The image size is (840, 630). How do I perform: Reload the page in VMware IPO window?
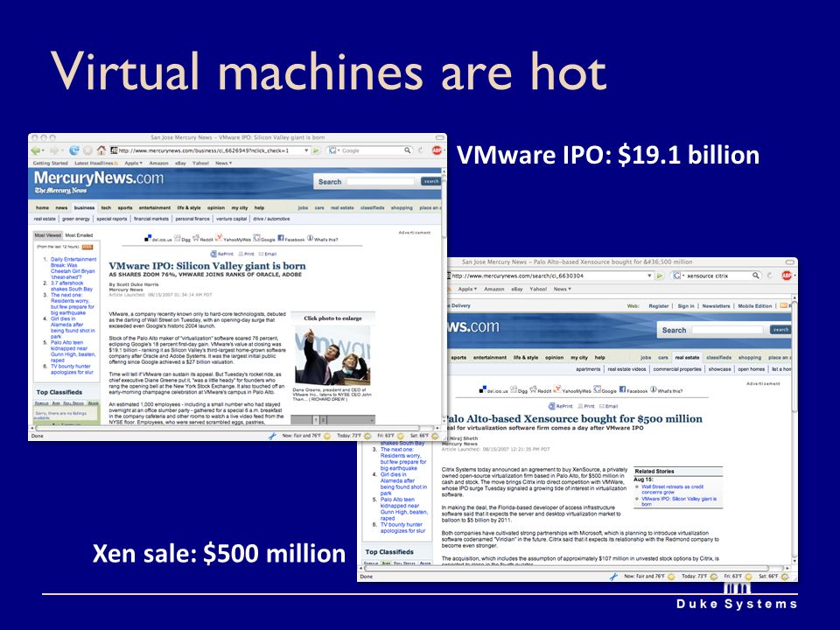pyautogui.click(x=73, y=150)
